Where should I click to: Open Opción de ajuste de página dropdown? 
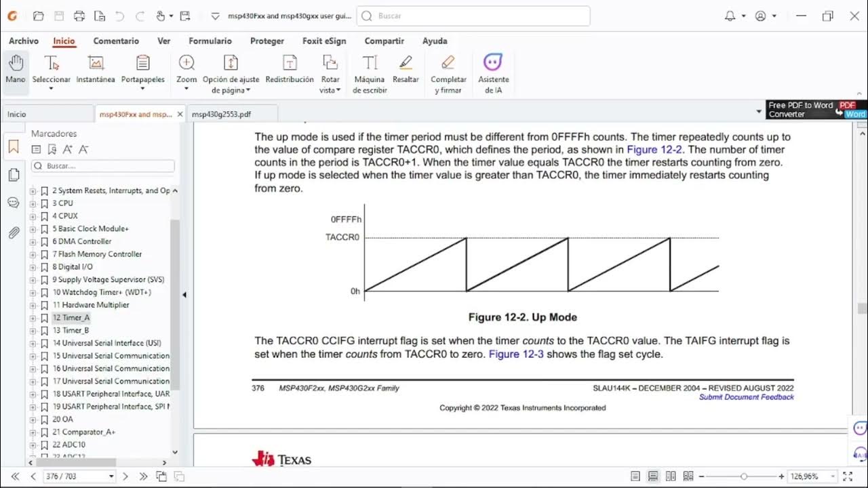click(x=248, y=90)
